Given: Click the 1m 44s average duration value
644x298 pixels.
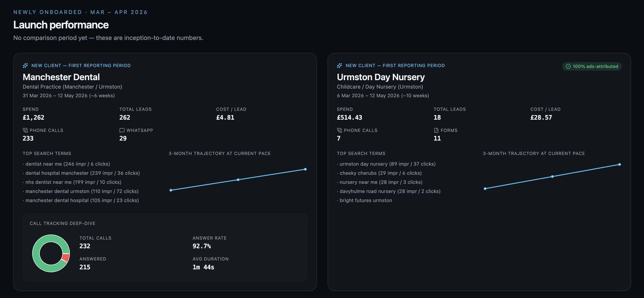Looking at the screenshot, I should coord(203,267).
